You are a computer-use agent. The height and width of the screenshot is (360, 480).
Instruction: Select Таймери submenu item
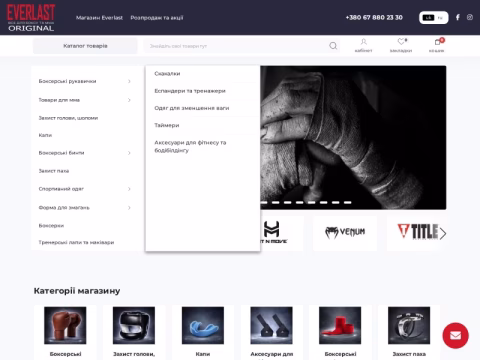(x=167, y=125)
